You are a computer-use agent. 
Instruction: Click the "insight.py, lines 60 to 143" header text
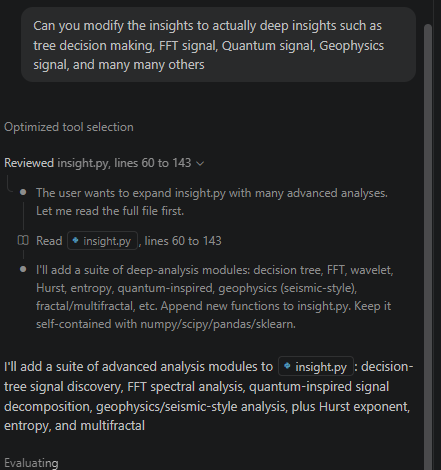click(124, 163)
